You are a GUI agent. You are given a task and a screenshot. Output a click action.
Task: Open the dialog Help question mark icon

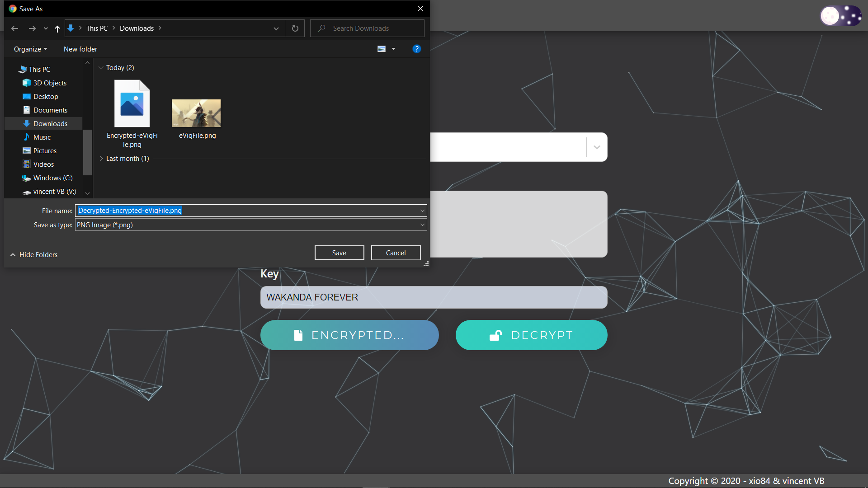(416, 49)
